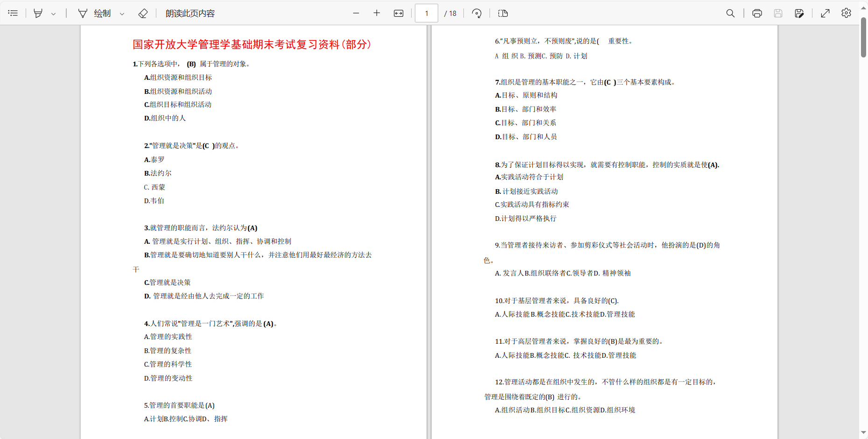Click option B.法约尔
The height and width of the screenshot is (439, 868).
tap(158, 173)
